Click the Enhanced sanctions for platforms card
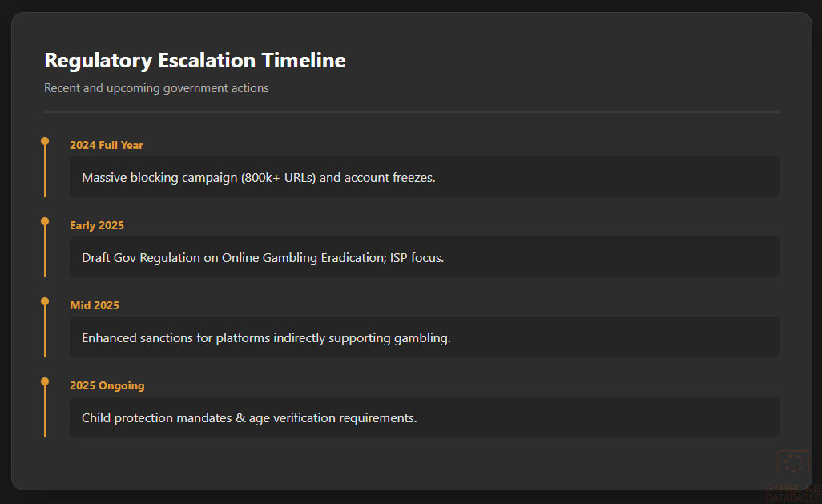822x504 pixels. [424, 337]
